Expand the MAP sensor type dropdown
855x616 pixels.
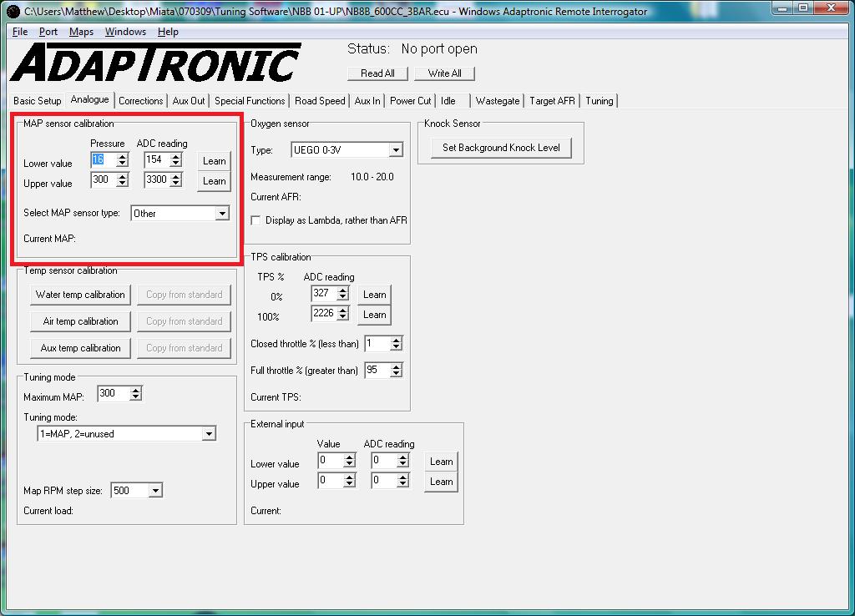[x=222, y=213]
